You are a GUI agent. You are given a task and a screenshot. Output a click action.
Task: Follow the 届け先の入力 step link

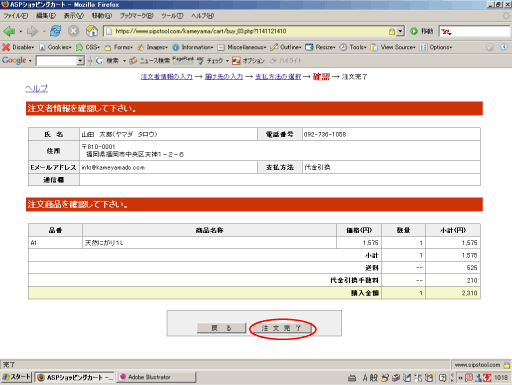[224, 77]
